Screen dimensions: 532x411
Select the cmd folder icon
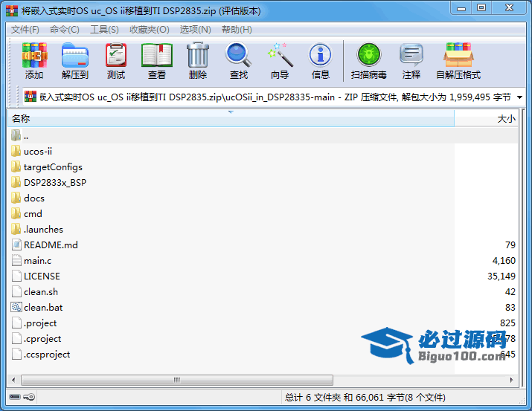(16, 213)
